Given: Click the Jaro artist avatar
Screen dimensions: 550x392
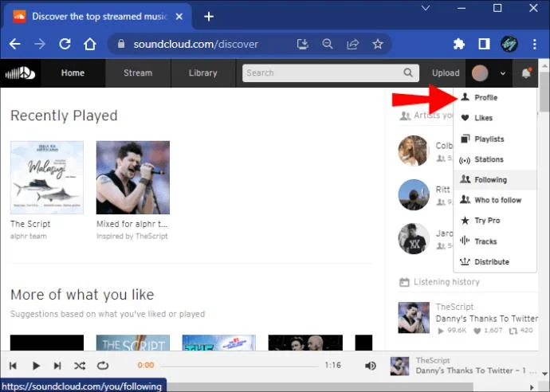Looking at the screenshot, I should tap(414, 238).
